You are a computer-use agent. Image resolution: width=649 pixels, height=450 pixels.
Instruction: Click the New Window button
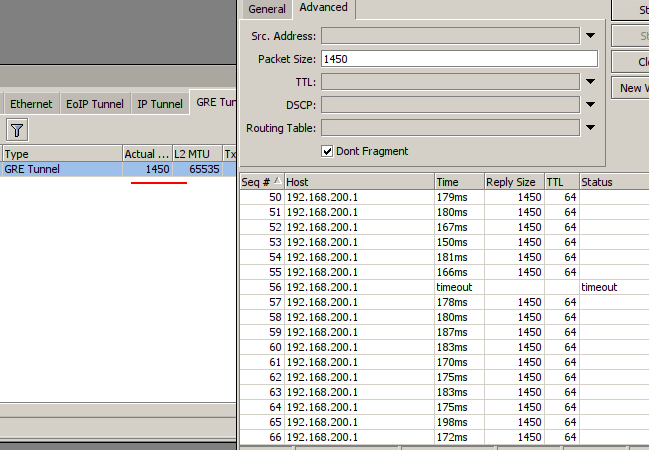[630, 88]
